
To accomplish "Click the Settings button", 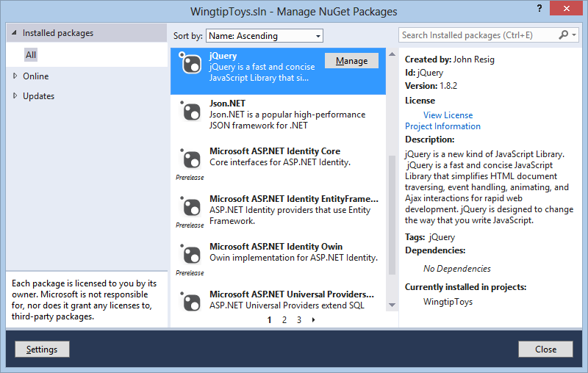I will tap(42, 349).
